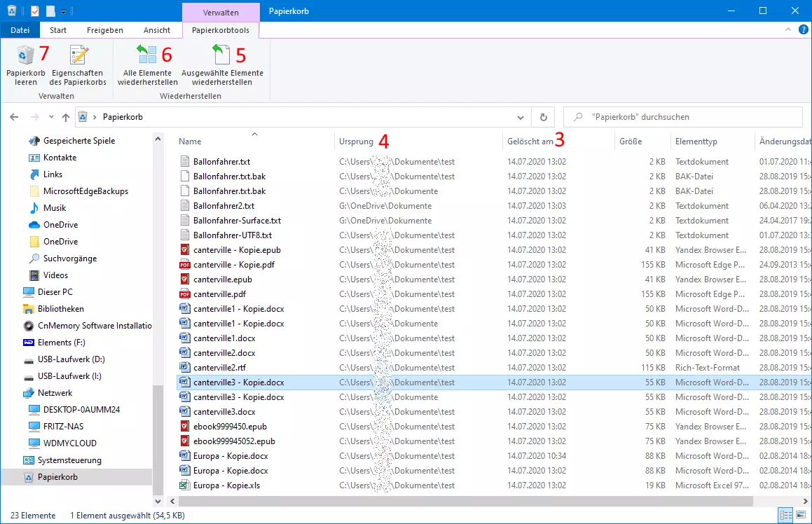Open recent locations dropdown arrow
Screen dimensions: 812x524
pyautogui.click(x=50, y=117)
